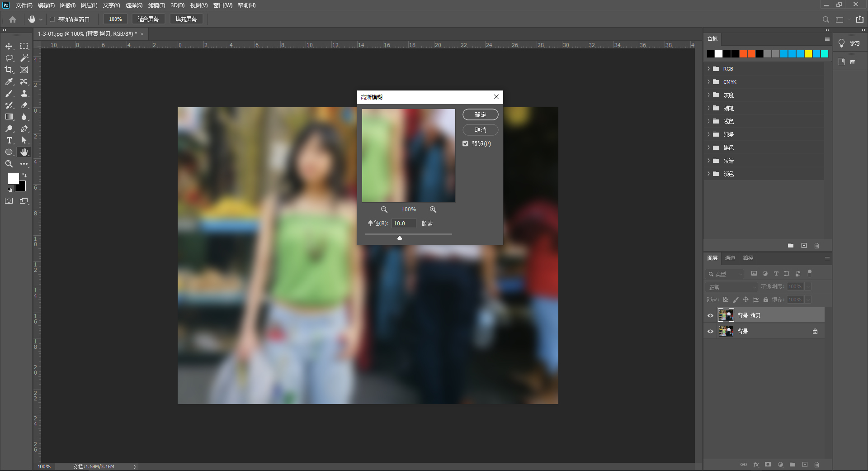Select the Crop tool
Screen dimensions: 868x471
[x=9, y=70]
